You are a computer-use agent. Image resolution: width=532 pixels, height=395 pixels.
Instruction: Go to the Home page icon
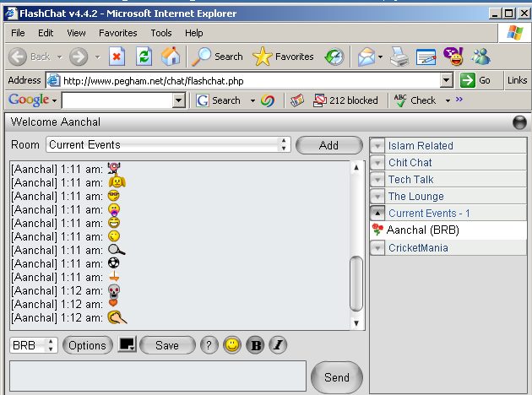(171, 57)
